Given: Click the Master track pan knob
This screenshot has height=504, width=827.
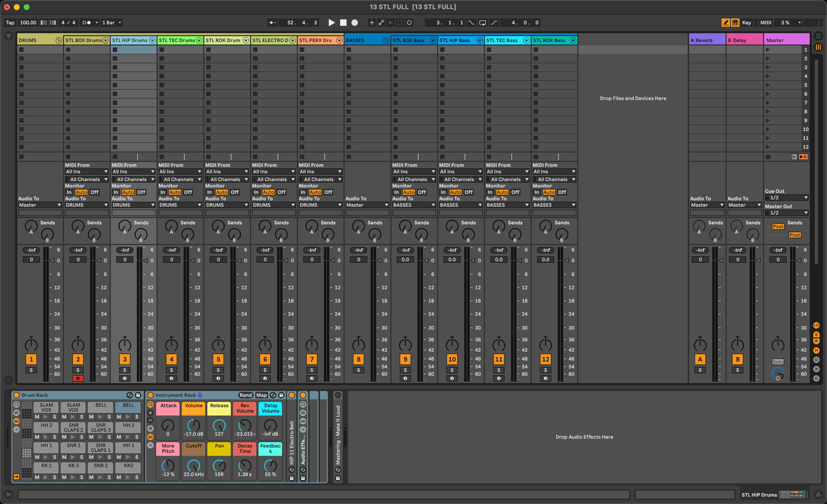Looking at the screenshot, I should 777,345.
